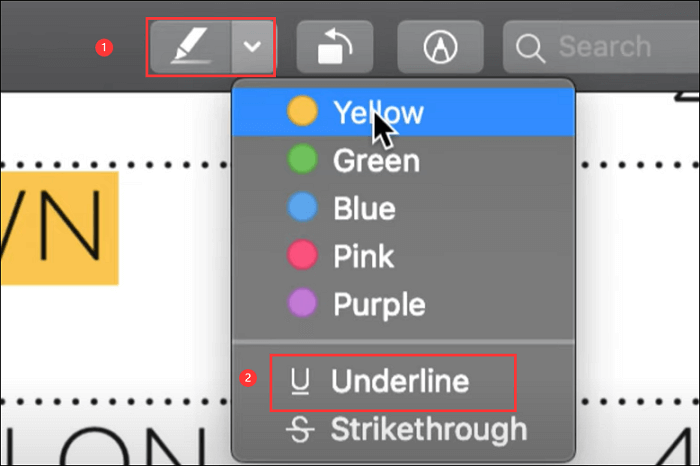Click the green color circle swatch

click(x=301, y=159)
